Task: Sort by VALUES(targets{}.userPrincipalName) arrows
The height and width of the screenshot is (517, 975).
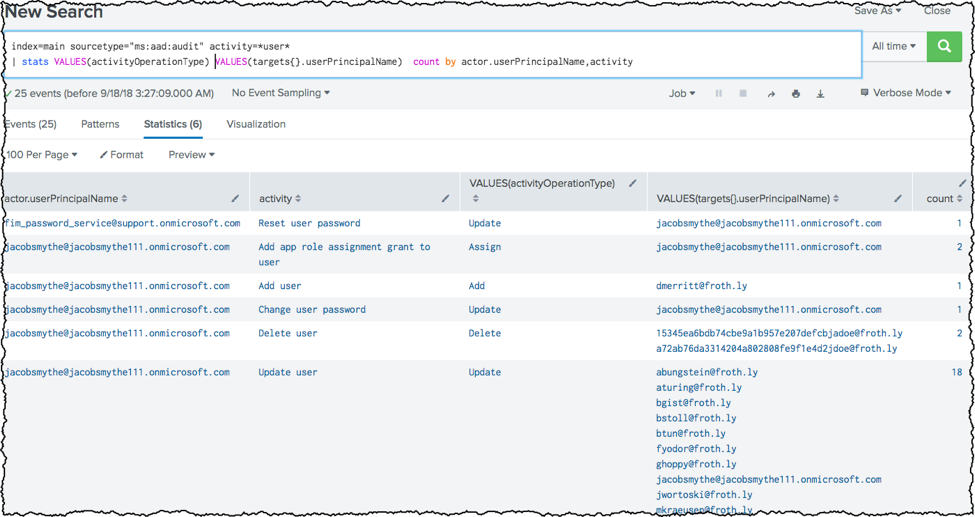Action: pos(836,198)
